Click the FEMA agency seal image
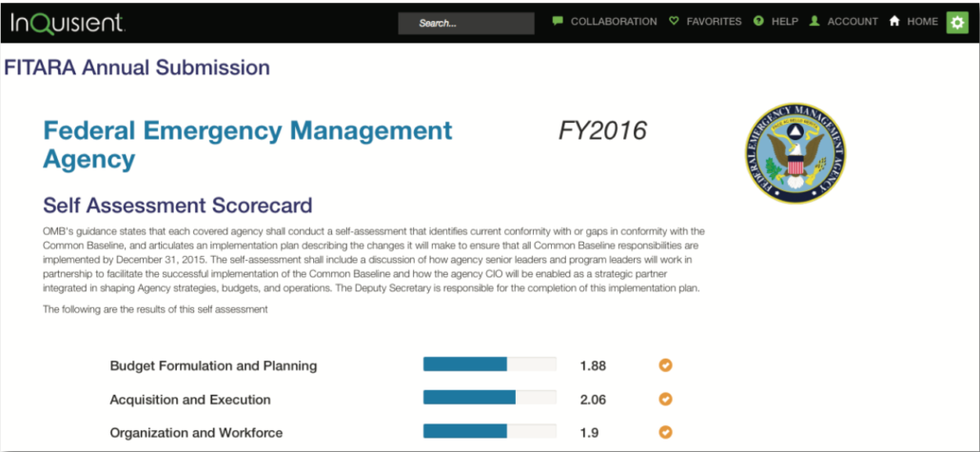The width and height of the screenshot is (980, 452). [795, 152]
